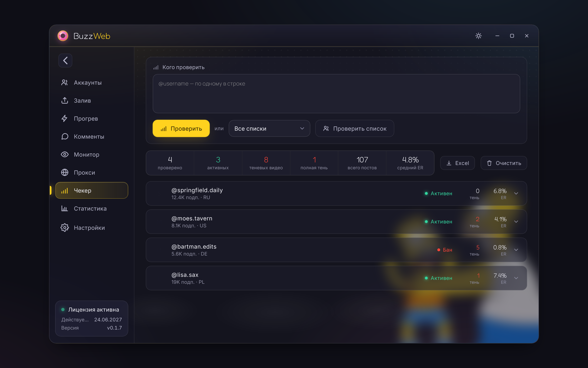Click the 4.8% средний ER stat

click(x=410, y=163)
